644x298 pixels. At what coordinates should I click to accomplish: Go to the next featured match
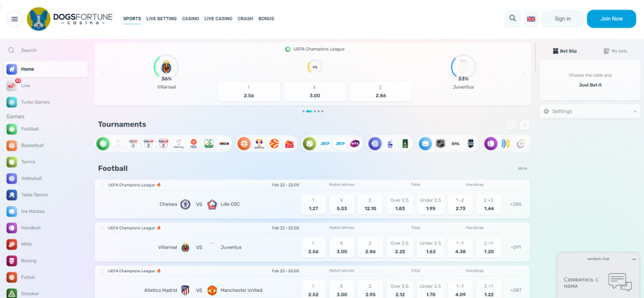[523, 74]
